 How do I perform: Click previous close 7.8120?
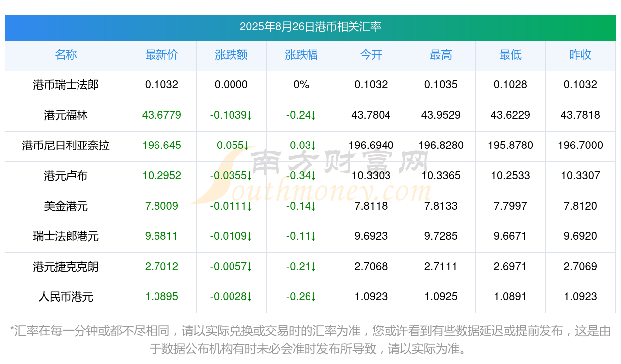tap(580, 206)
